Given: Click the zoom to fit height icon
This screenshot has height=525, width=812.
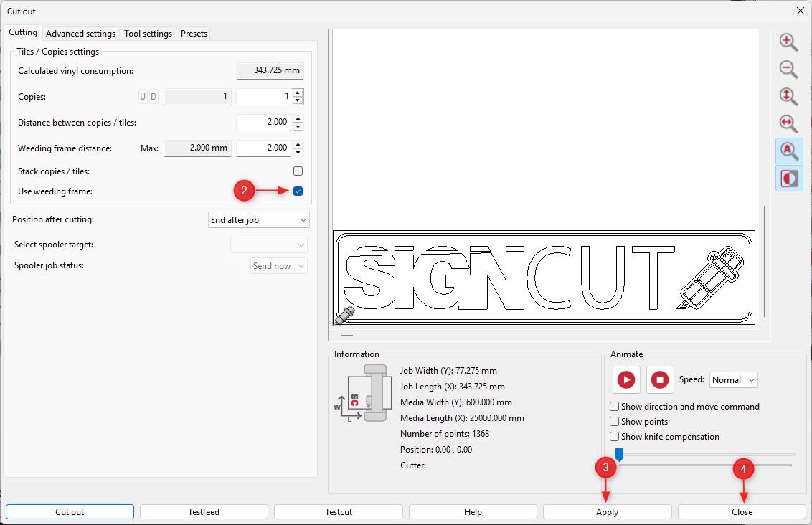Looking at the screenshot, I should (789, 96).
